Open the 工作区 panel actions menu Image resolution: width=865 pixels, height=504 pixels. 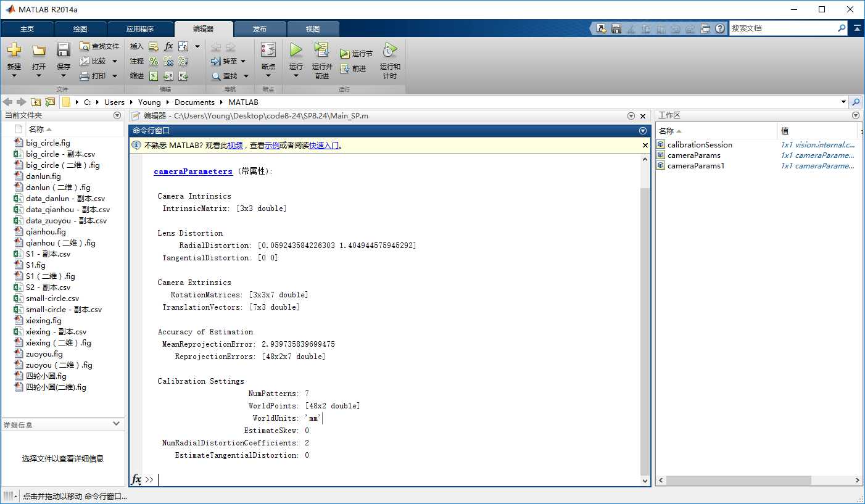(x=856, y=115)
